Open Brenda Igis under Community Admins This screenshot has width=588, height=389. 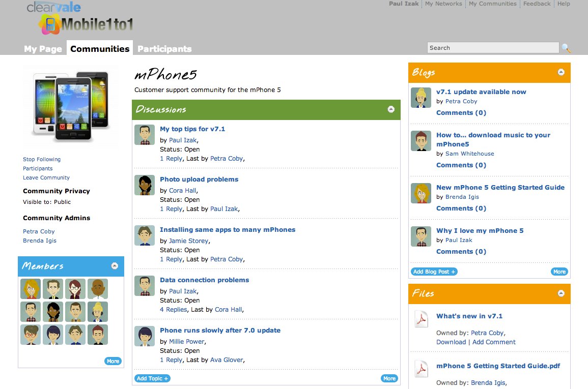tap(39, 241)
